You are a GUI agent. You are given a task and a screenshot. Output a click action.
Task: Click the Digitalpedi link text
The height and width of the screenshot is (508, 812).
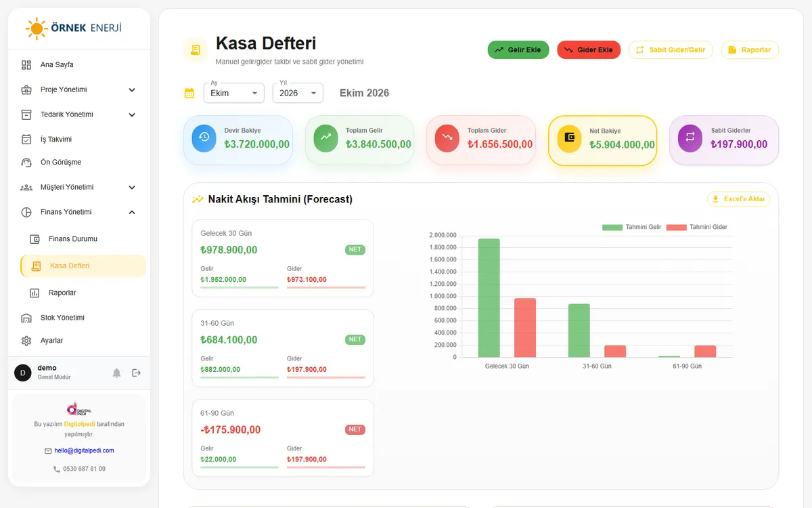pyautogui.click(x=80, y=424)
